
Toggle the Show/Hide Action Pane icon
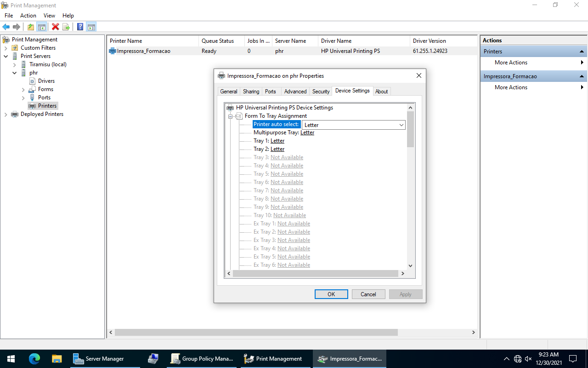(91, 27)
